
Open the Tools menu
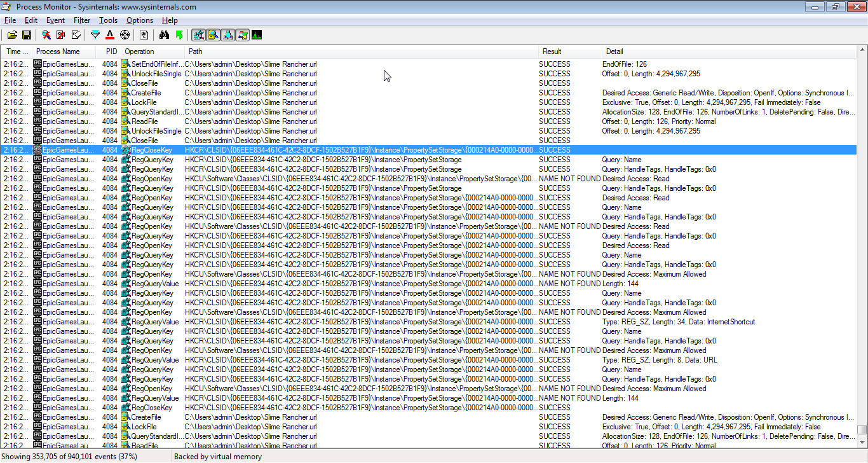click(x=108, y=20)
